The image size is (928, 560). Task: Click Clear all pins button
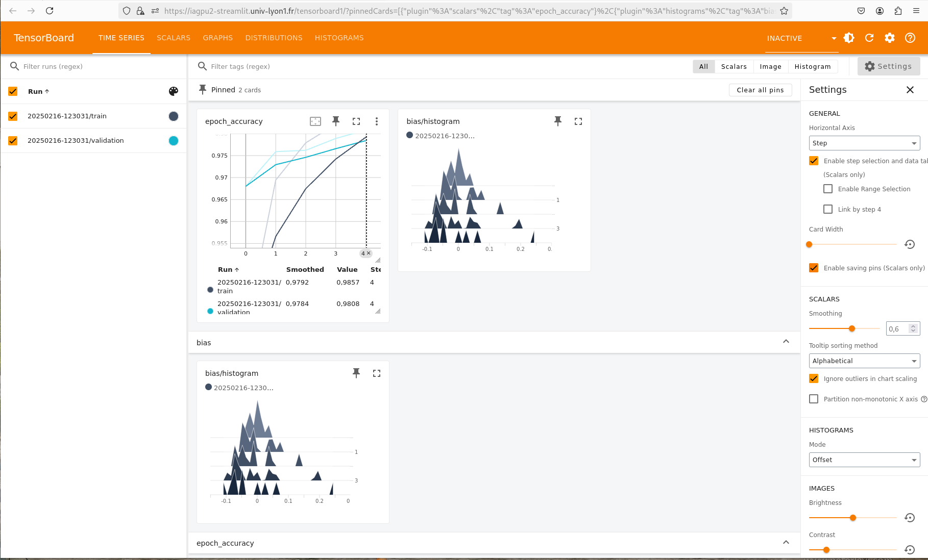click(760, 90)
